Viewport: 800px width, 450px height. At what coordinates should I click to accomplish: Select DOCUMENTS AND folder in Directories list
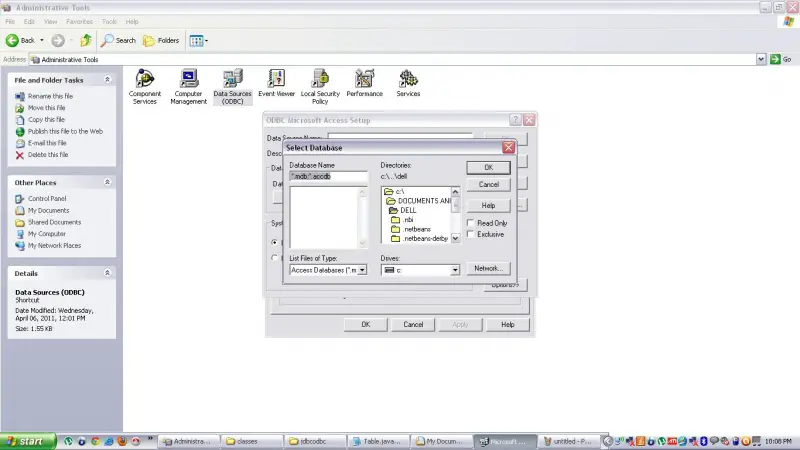(x=418, y=201)
